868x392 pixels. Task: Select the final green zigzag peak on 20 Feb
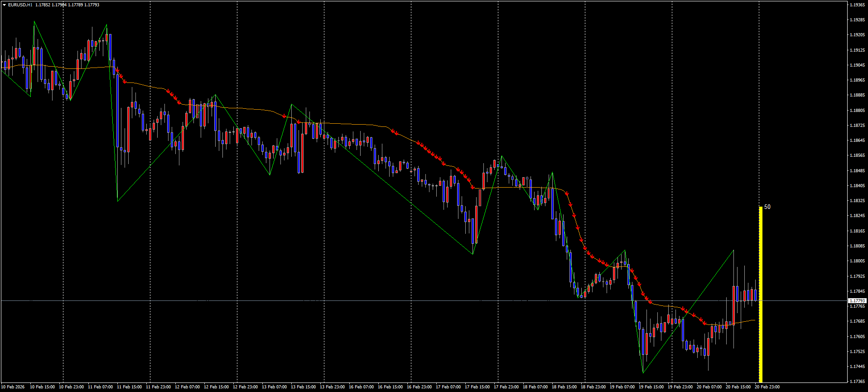point(733,250)
